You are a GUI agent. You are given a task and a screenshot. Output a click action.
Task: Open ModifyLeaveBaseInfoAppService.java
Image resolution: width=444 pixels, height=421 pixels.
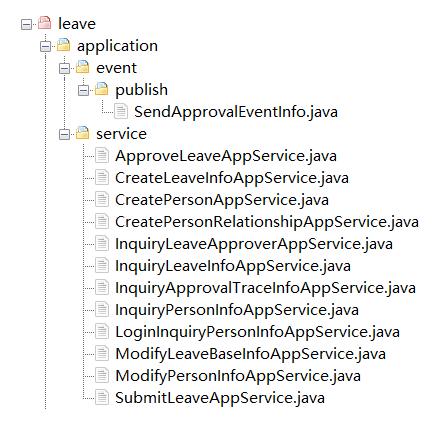(250, 354)
